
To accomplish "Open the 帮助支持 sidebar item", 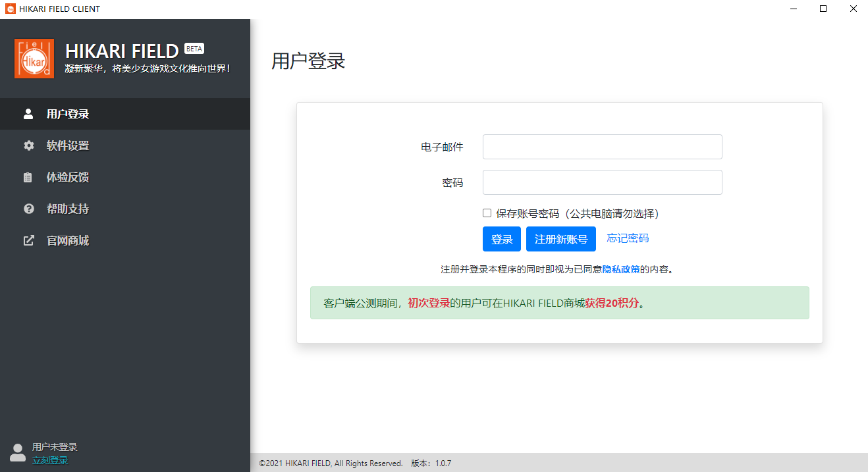I will pyautogui.click(x=125, y=209).
